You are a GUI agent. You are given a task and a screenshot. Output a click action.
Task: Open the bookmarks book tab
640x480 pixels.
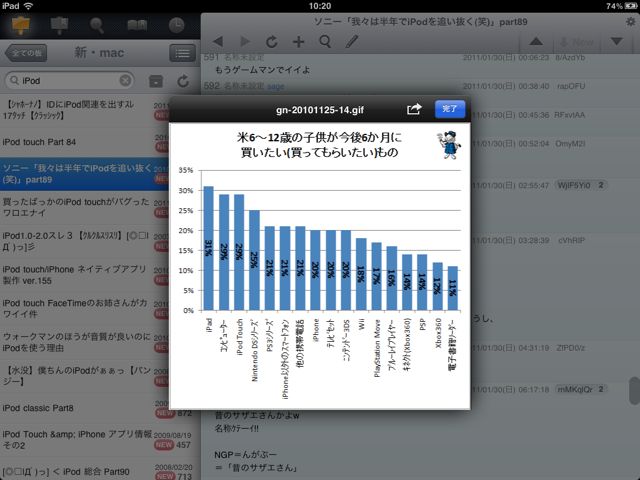click(137, 25)
